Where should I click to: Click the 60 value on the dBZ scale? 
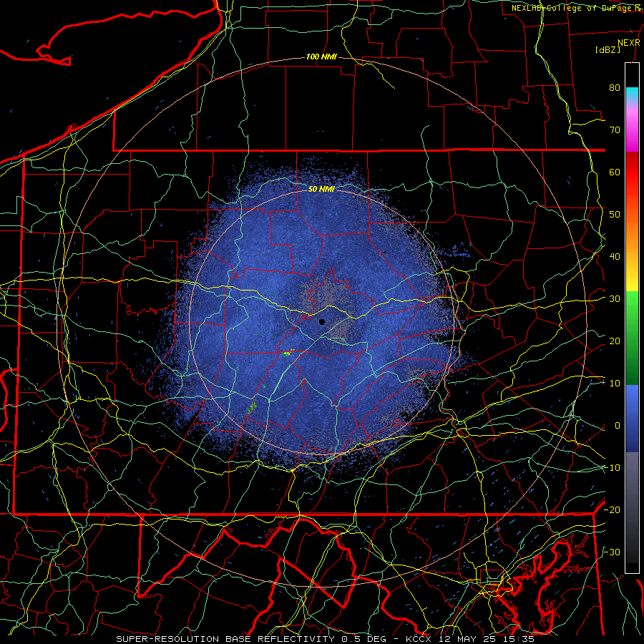click(x=615, y=172)
